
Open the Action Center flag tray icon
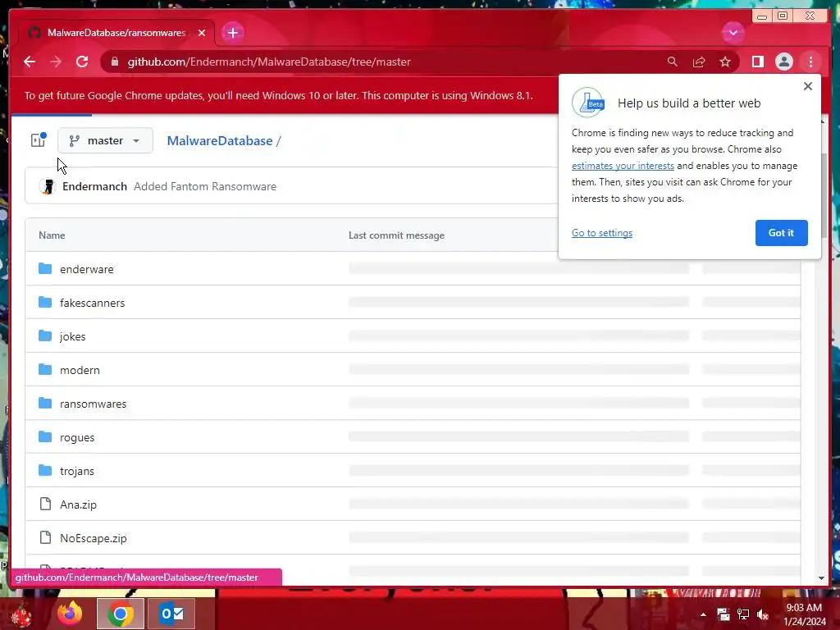(724, 614)
